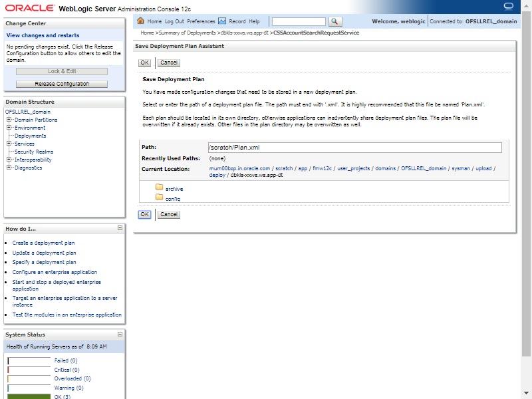The width and height of the screenshot is (532, 399).
Task: Click Log Out in top menu
Action: click(174, 21)
